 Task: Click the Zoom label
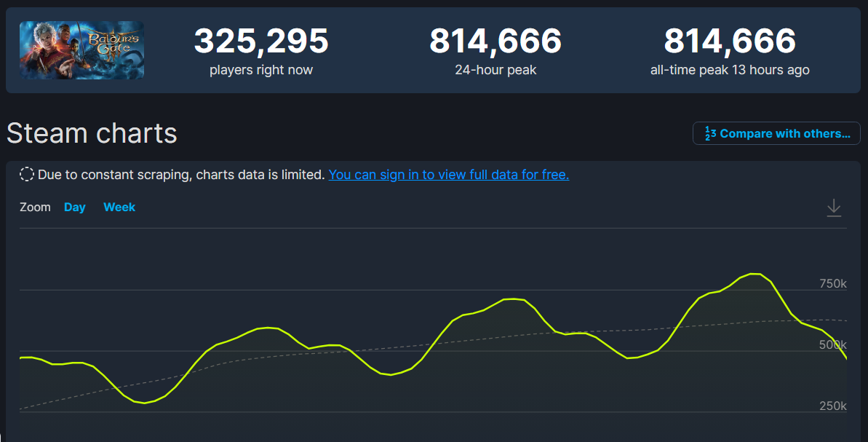[x=35, y=207]
